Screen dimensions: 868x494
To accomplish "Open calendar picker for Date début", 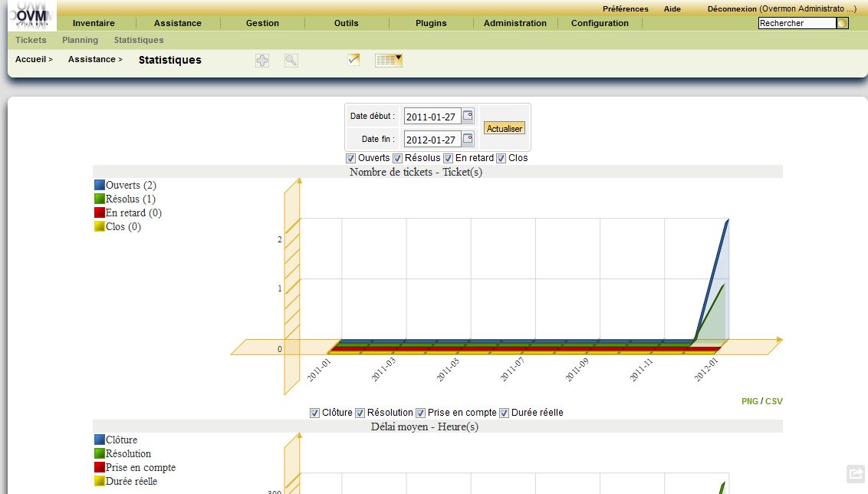I will click(x=468, y=116).
